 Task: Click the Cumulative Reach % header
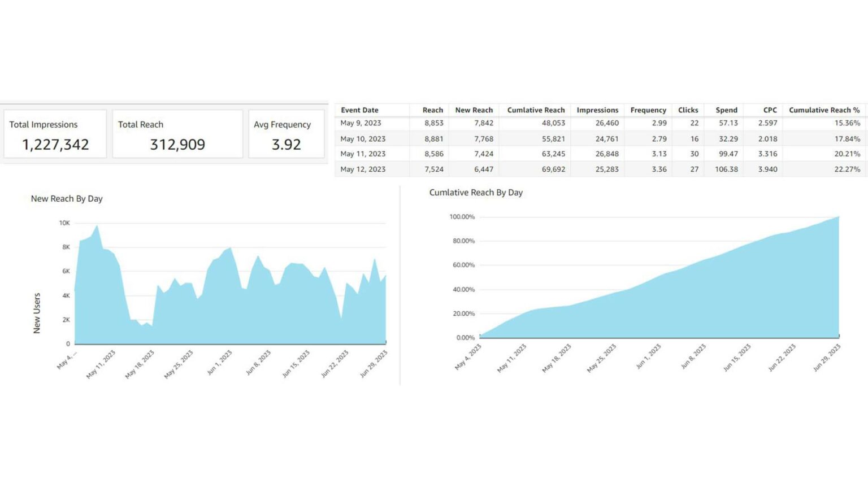tap(825, 110)
